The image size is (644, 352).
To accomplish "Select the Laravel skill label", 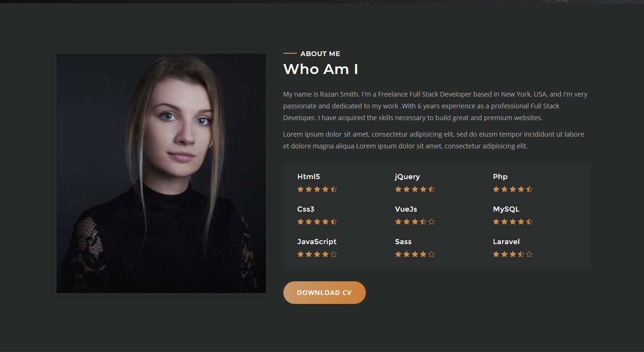I will [x=506, y=242].
